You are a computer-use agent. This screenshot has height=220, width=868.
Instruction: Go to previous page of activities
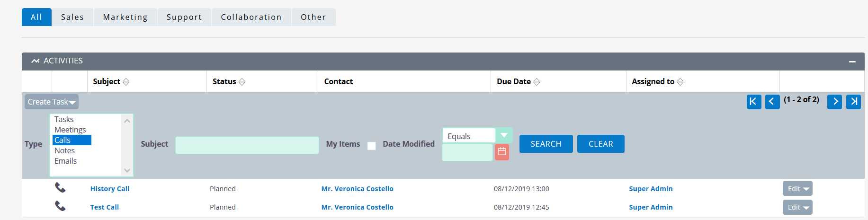[772, 102]
